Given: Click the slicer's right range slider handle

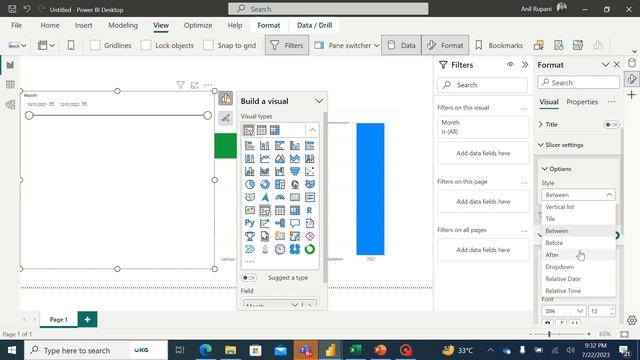Looking at the screenshot, I should 207,116.
